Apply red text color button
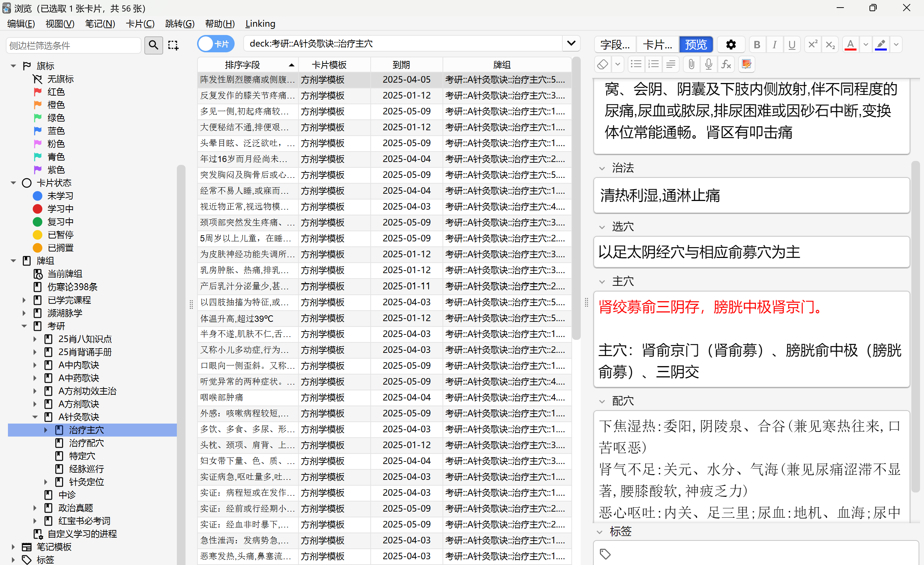 pos(850,45)
